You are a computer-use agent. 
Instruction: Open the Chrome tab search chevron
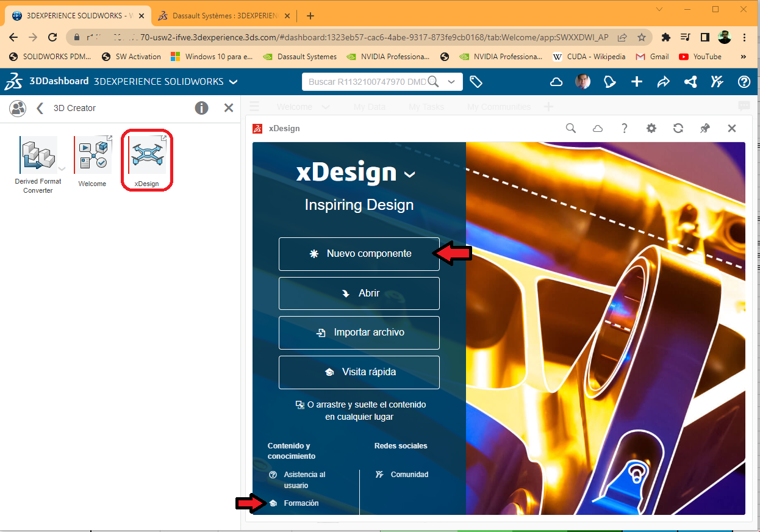pos(660,9)
